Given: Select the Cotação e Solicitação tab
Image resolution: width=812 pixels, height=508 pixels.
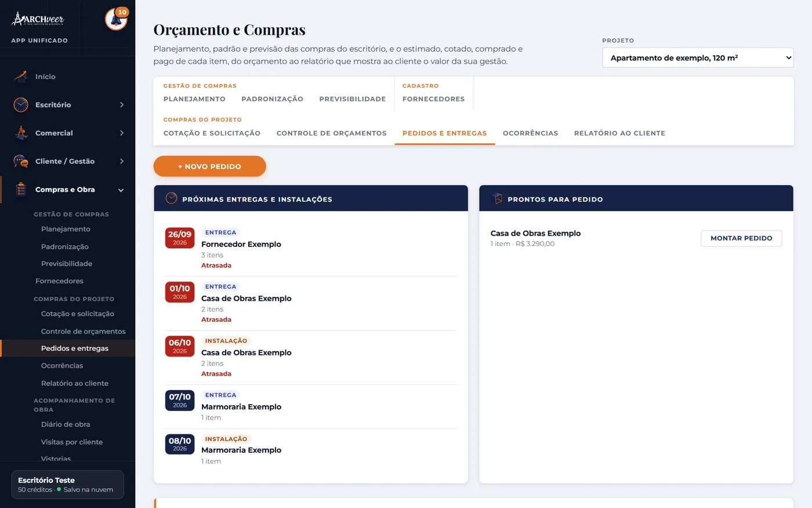Looking at the screenshot, I should coord(212,133).
